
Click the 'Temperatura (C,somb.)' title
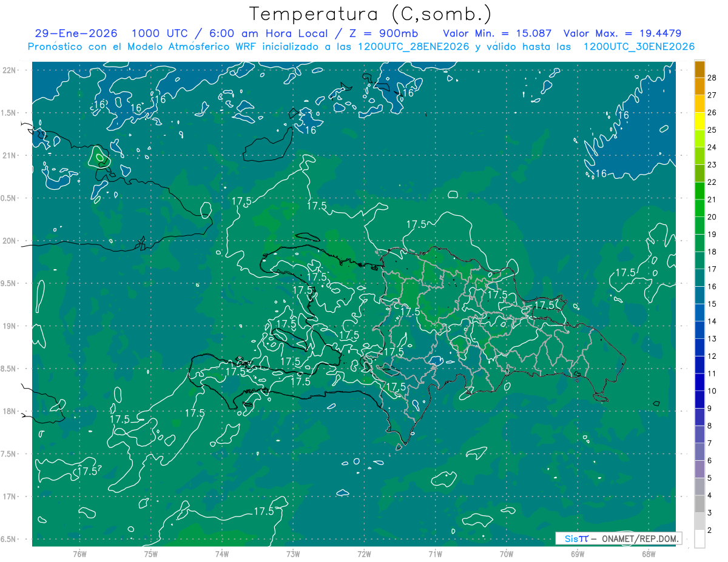coord(370,13)
